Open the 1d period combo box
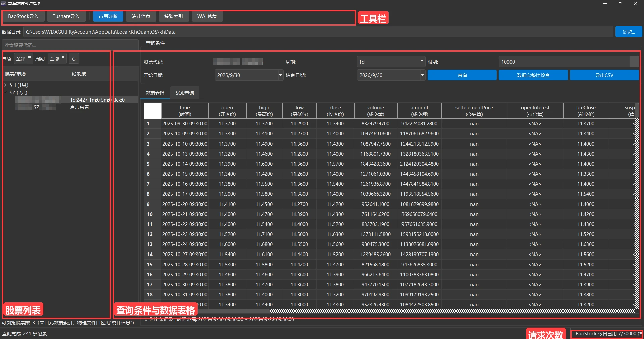Viewport: 644px width, 339px height. [x=391, y=62]
